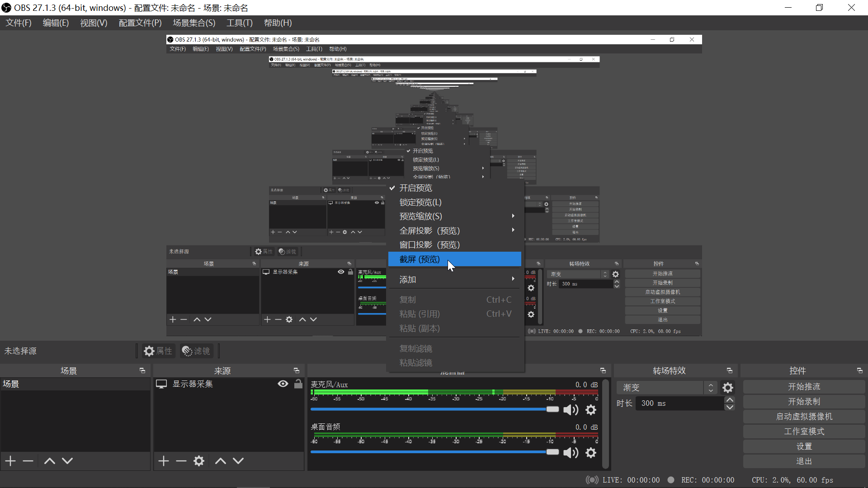Toggle 开启预览 checked menu item
This screenshot has height=488, width=868.
tap(455, 188)
